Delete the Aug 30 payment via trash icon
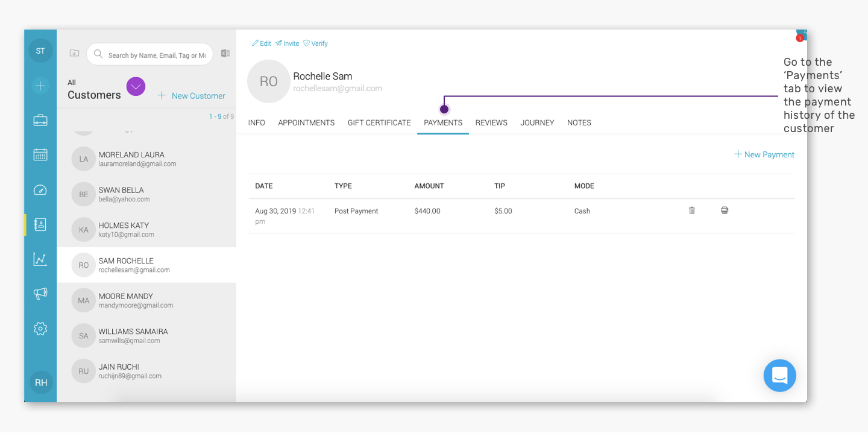868x433 pixels. (x=692, y=210)
